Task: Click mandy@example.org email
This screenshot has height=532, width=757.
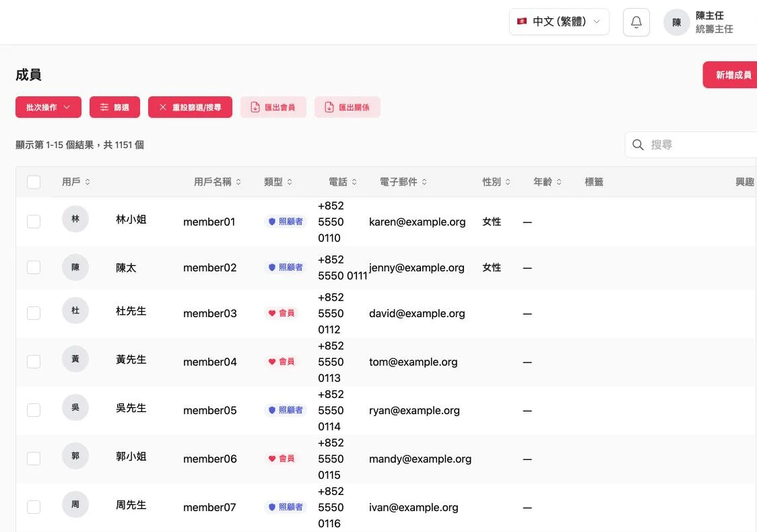Action: pos(420,459)
